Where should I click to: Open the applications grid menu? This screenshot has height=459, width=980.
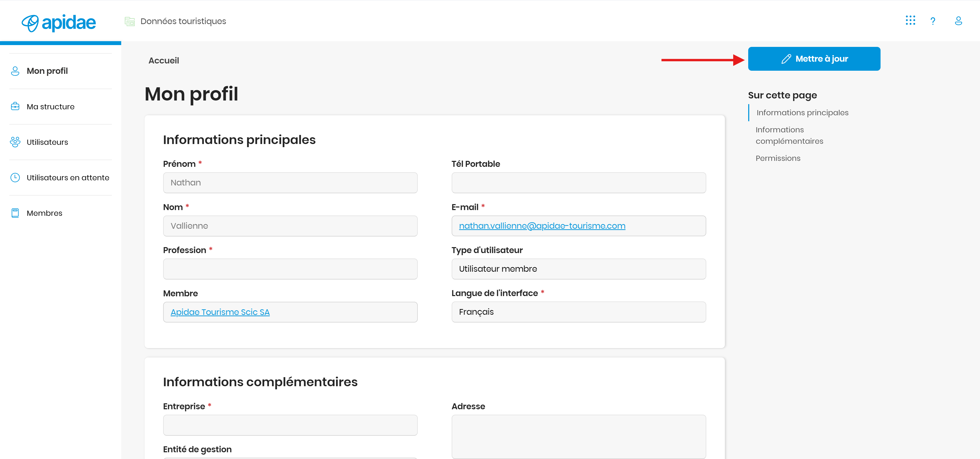click(910, 20)
